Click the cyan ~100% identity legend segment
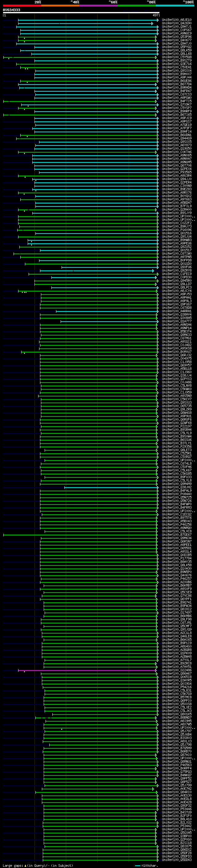 pos(175,6)
